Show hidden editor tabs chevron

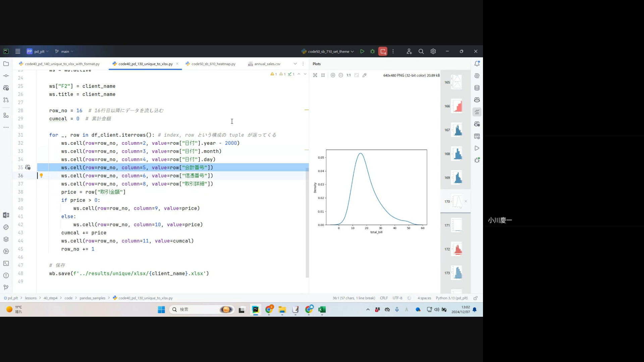(295, 64)
